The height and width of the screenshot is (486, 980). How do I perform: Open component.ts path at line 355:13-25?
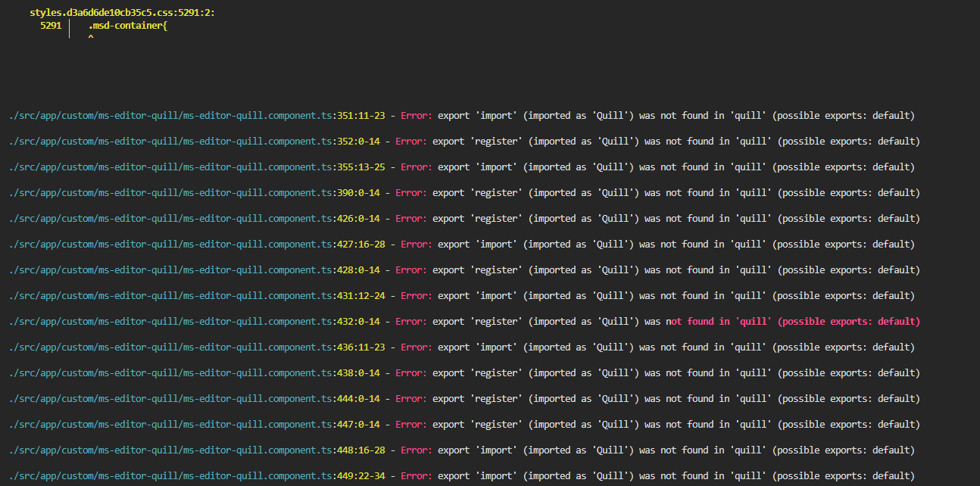[197, 167]
